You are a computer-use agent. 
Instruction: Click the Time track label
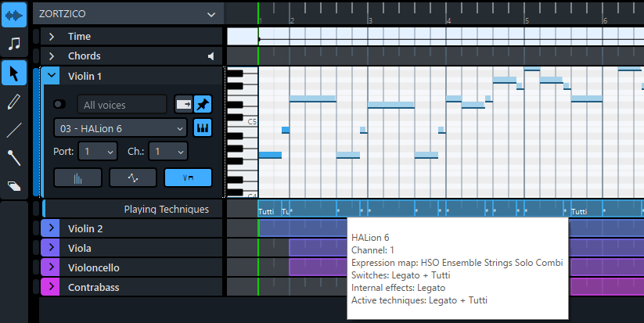click(79, 37)
